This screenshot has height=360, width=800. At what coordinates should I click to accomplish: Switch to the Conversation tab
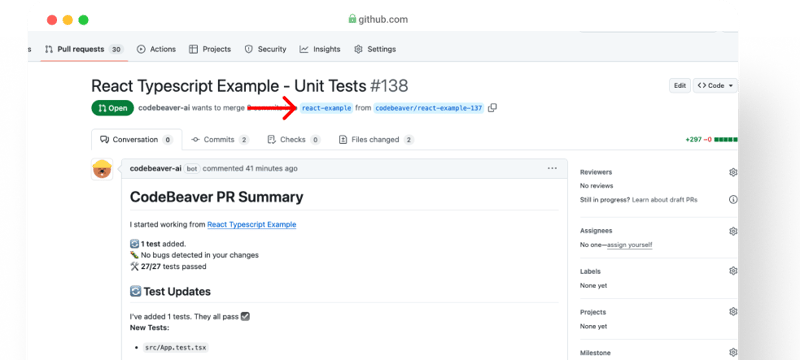[x=137, y=140]
